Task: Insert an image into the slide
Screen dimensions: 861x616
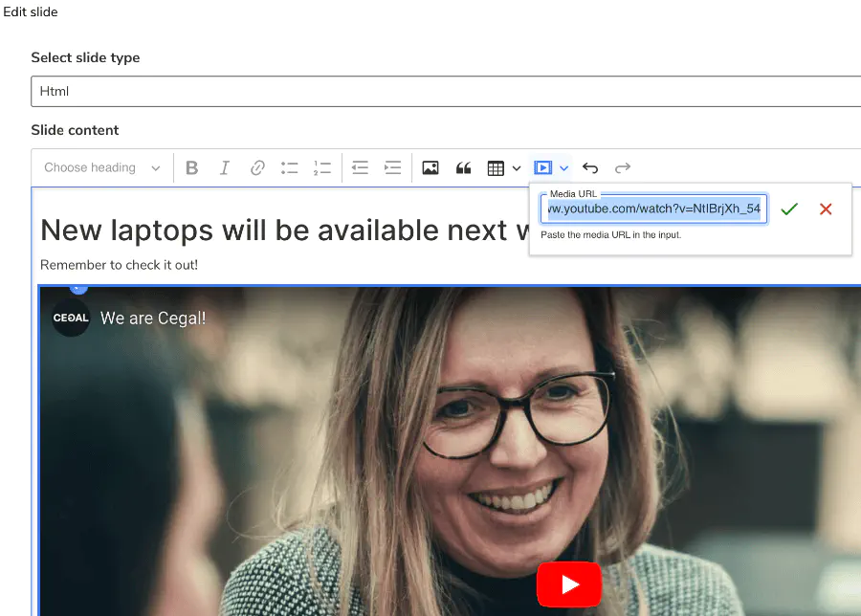Action: (430, 167)
